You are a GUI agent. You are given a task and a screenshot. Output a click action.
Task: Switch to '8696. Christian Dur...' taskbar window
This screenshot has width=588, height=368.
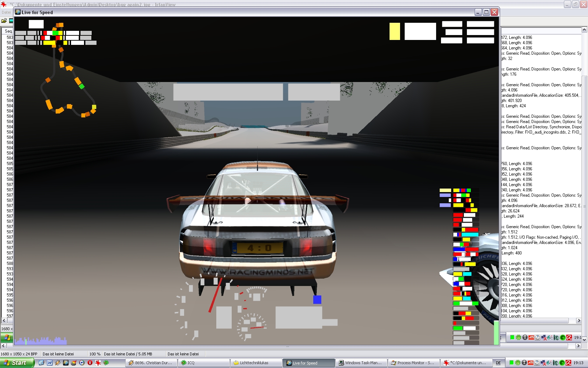click(x=152, y=363)
